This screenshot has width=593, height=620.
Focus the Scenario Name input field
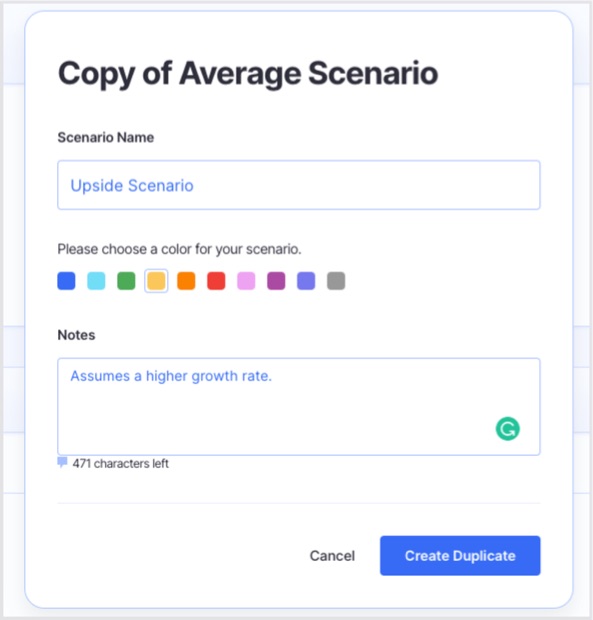(299, 185)
